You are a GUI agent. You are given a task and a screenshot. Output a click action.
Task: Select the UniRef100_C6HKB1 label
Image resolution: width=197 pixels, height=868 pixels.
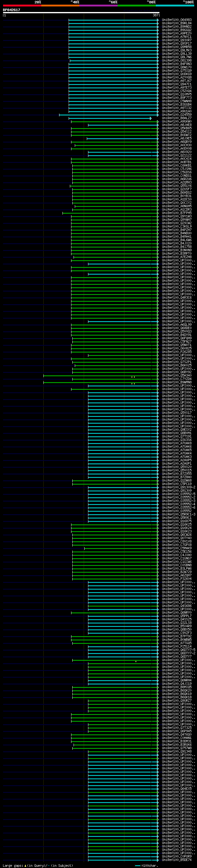point(176,165)
